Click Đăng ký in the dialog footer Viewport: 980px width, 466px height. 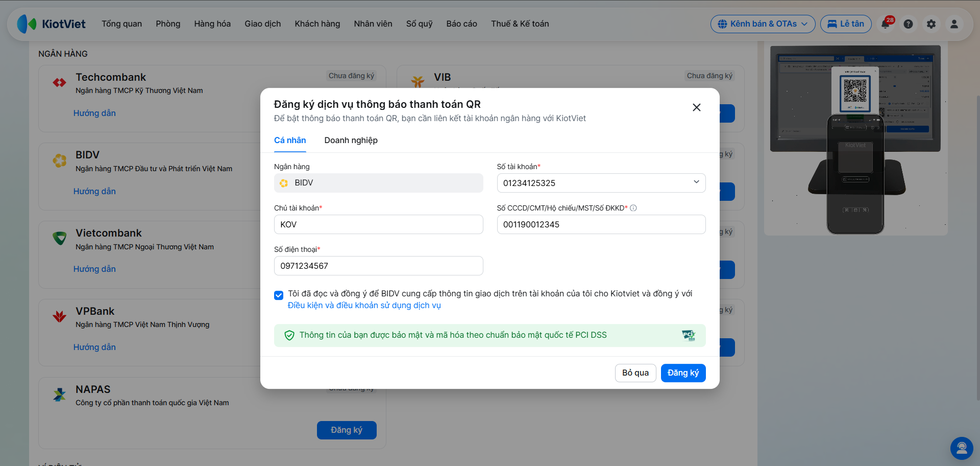[x=683, y=373]
